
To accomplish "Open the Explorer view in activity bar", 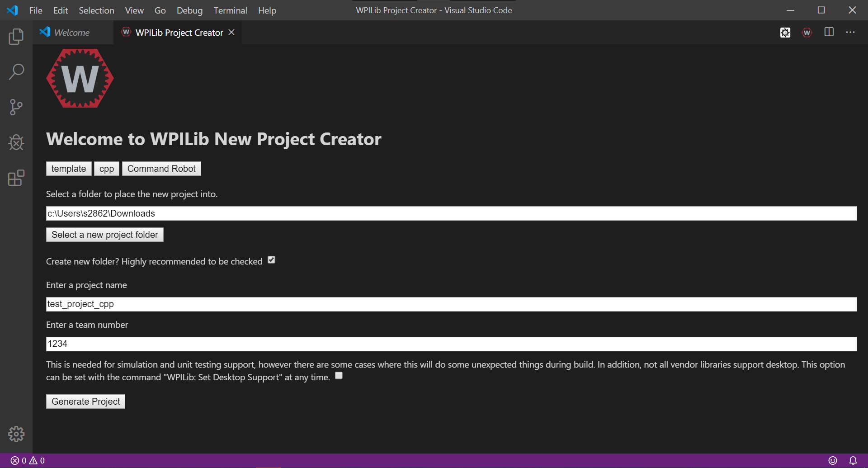I will 16,36.
